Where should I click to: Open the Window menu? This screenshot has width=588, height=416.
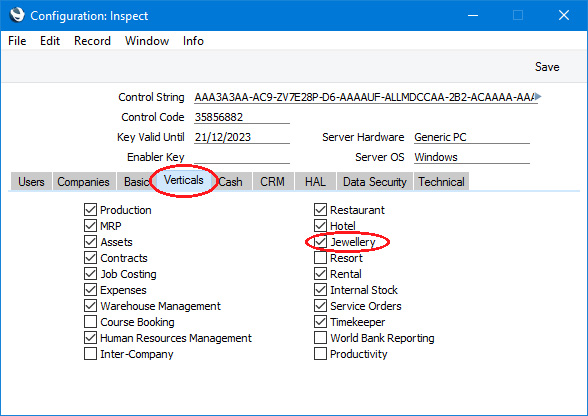[x=147, y=41]
